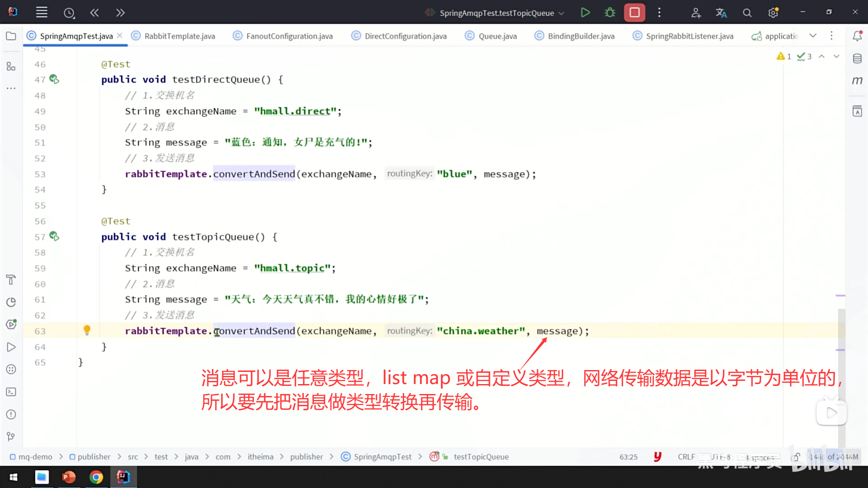868x488 pixels.
Task: Stop the running test with red square
Action: tap(634, 13)
